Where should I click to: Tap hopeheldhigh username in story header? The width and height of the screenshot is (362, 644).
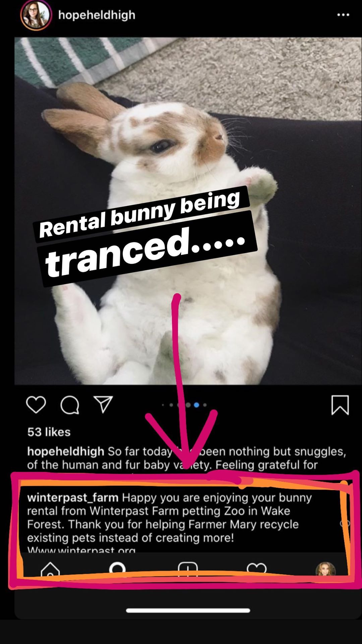tap(97, 15)
